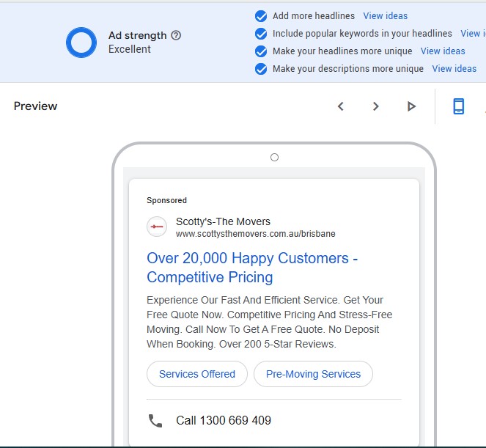This screenshot has height=448, width=486.
Task: Click the Scotty's logo icon in ad
Action: [x=157, y=227]
